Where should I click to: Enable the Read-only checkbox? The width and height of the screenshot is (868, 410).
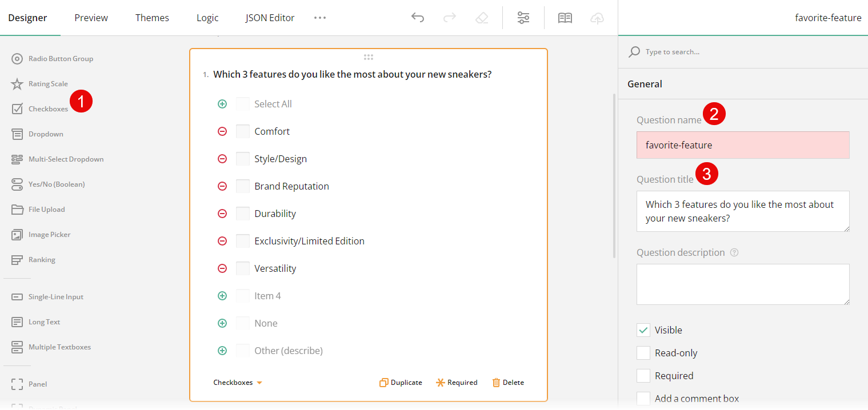(643, 353)
